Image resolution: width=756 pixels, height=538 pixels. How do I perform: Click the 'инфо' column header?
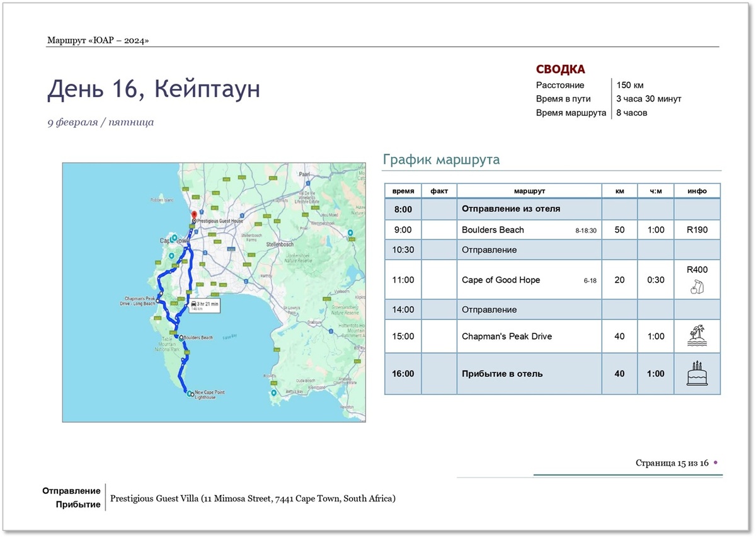pos(697,191)
